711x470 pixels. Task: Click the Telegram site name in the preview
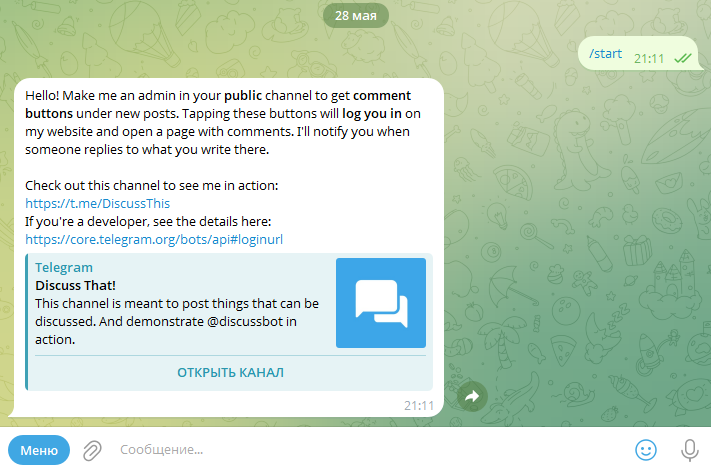[x=64, y=267]
